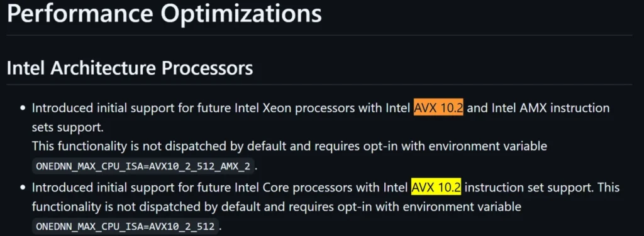Click Introduced at the start of the Xeon bullet

(62, 108)
